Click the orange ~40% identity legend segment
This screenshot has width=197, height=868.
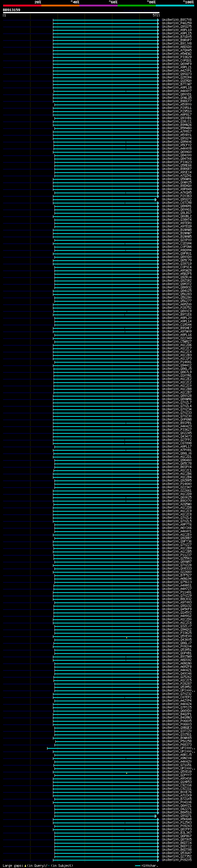coord(60,6)
